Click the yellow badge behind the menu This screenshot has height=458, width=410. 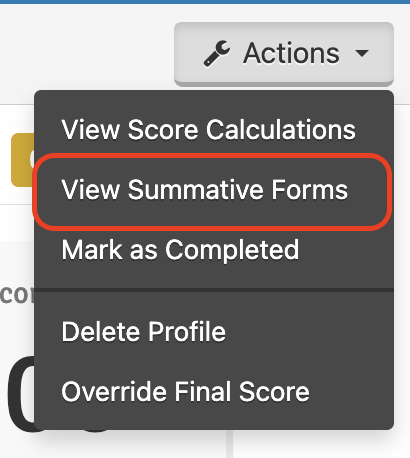point(23,160)
